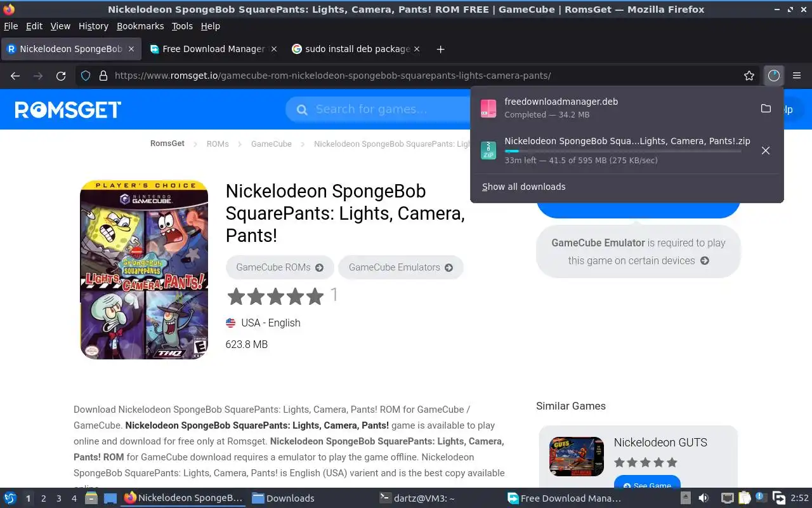Switch to sudo install deb package tab

click(x=357, y=49)
